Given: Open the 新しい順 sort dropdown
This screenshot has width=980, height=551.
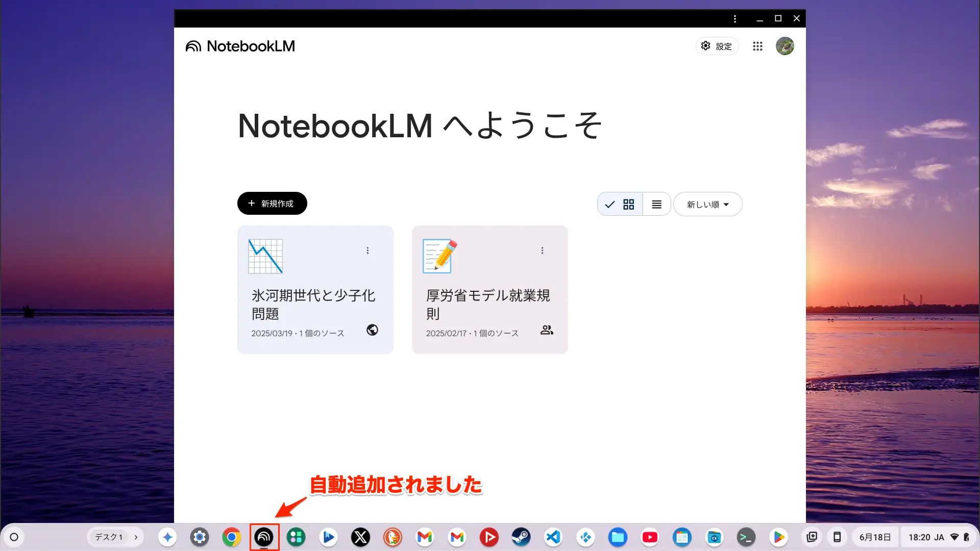Looking at the screenshot, I should (x=708, y=204).
